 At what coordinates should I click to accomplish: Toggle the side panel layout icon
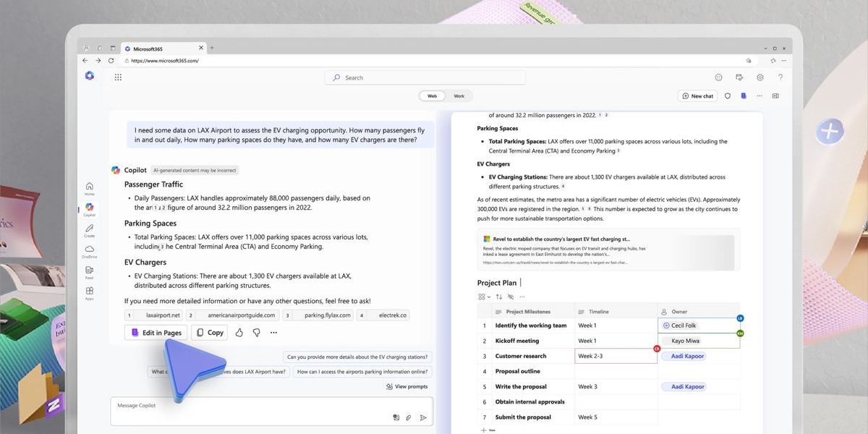point(775,95)
